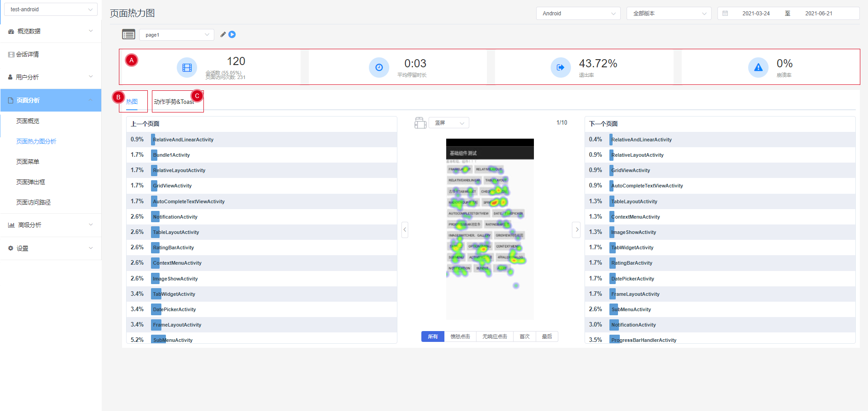Click the page list icon beside page1
Image resolution: width=868 pixels, height=411 pixels.
(128, 34)
